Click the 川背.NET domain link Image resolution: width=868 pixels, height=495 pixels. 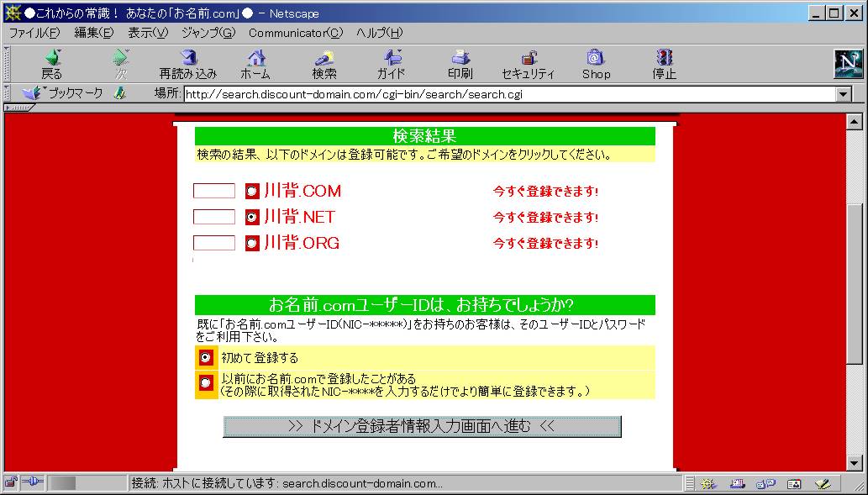[x=299, y=217]
